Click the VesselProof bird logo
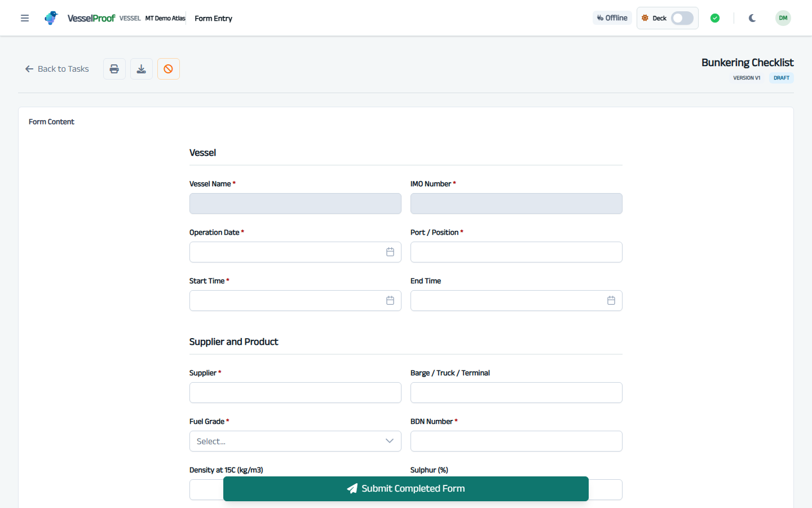This screenshot has width=812, height=508. (x=51, y=18)
